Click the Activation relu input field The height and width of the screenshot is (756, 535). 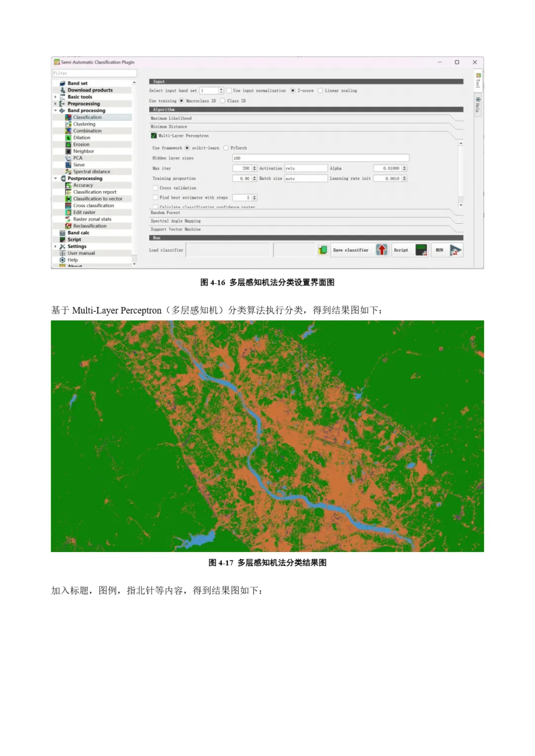click(x=306, y=168)
